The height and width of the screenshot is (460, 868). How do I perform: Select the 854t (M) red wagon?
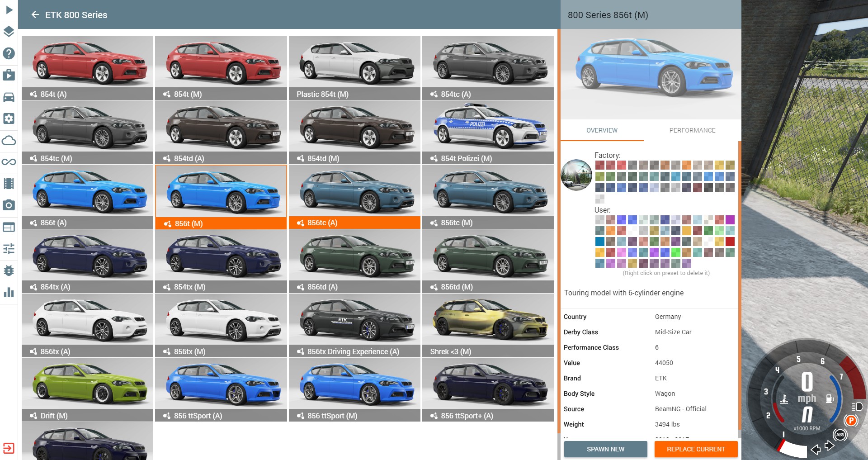click(221, 68)
